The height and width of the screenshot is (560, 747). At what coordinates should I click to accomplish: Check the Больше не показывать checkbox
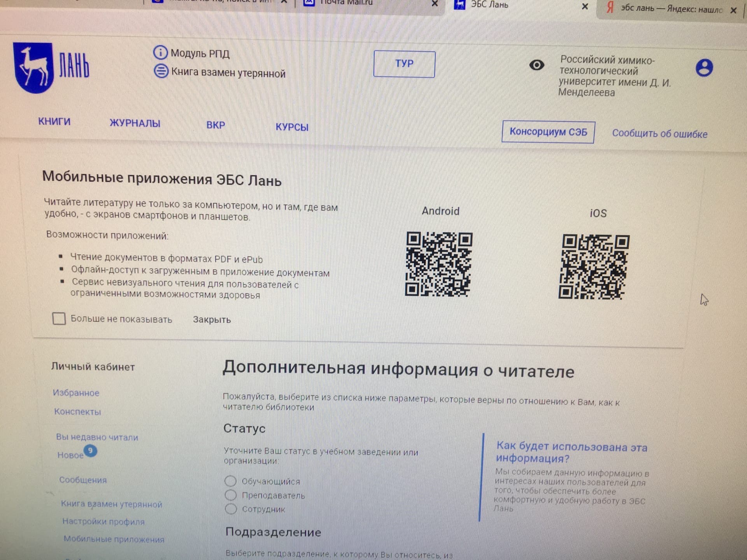click(x=59, y=318)
